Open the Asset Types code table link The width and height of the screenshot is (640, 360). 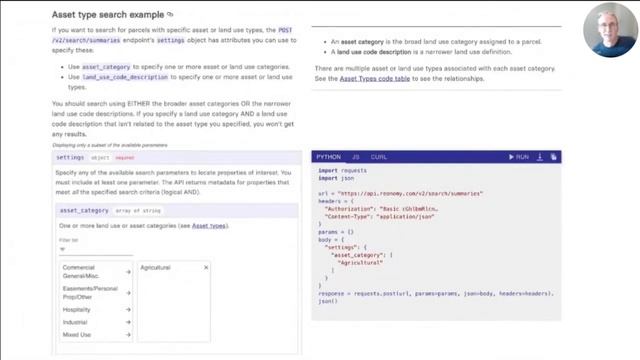coord(375,79)
